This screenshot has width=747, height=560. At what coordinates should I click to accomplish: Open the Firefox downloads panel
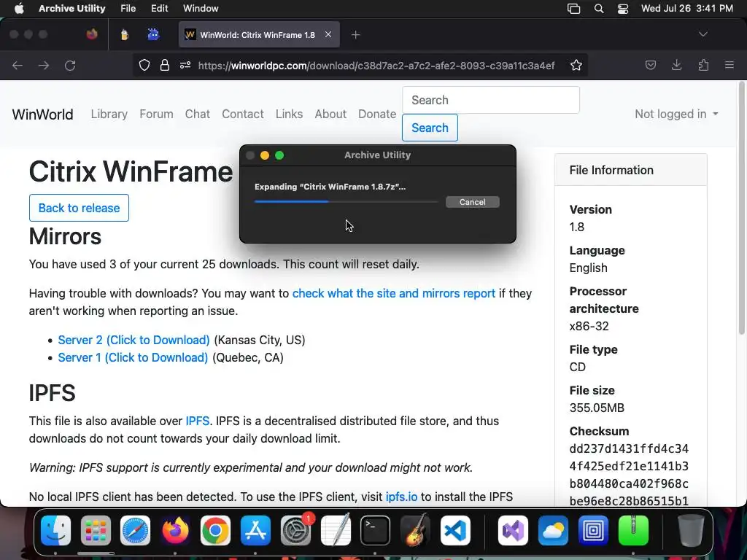click(x=676, y=65)
